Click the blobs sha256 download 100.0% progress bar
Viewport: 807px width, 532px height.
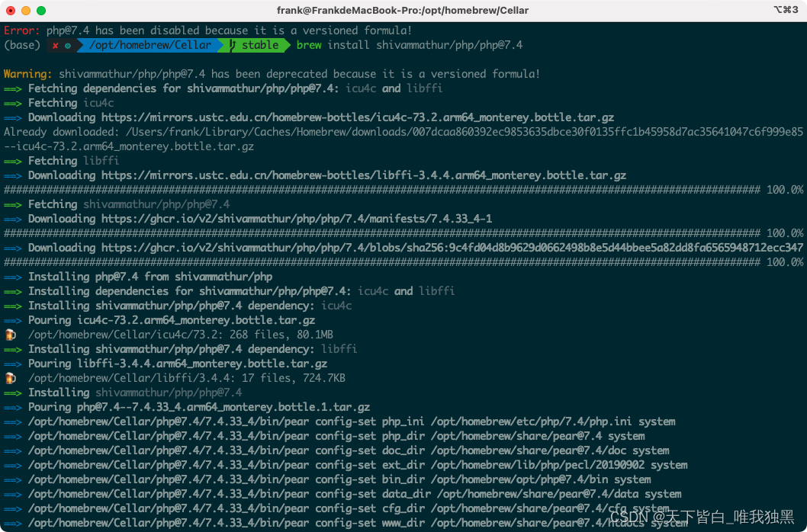click(x=403, y=262)
